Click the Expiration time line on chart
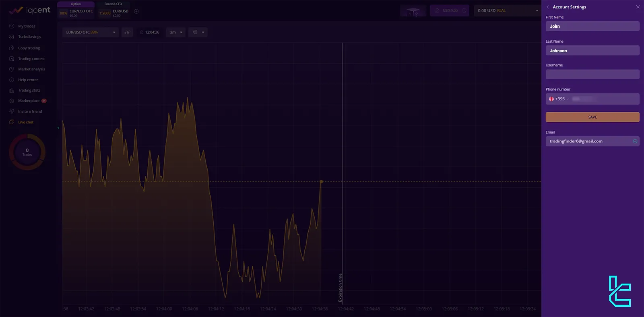The image size is (644, 317). pyautogui.click(x=343, y=173)
